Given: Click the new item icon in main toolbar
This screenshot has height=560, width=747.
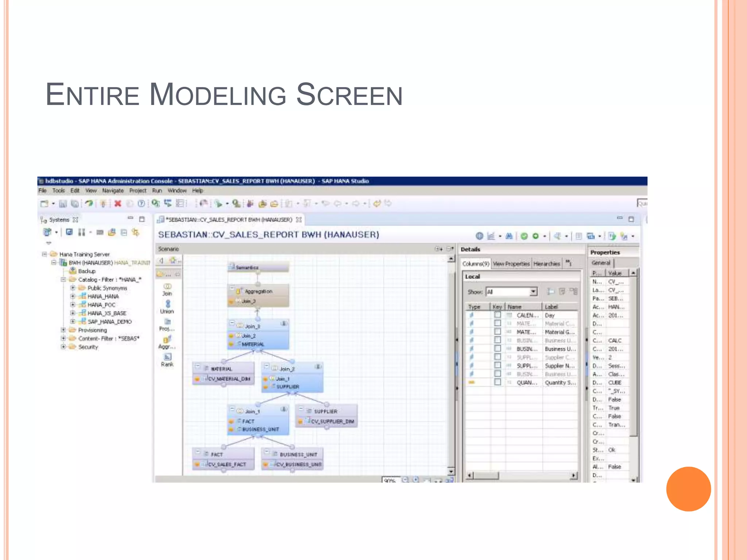Looking at the screenshot, I should pos(44,203).
